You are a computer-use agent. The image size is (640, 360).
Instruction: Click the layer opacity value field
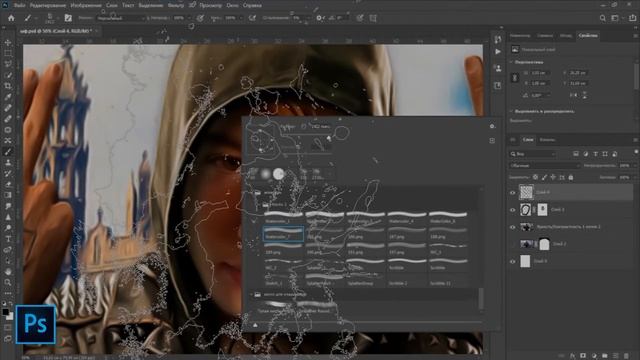click(x=624, y=166)
